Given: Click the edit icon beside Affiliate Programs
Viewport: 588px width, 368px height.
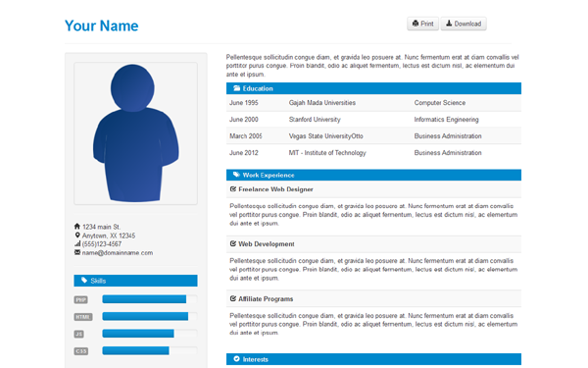Looking at the screenshot, I should pos(233,298).
